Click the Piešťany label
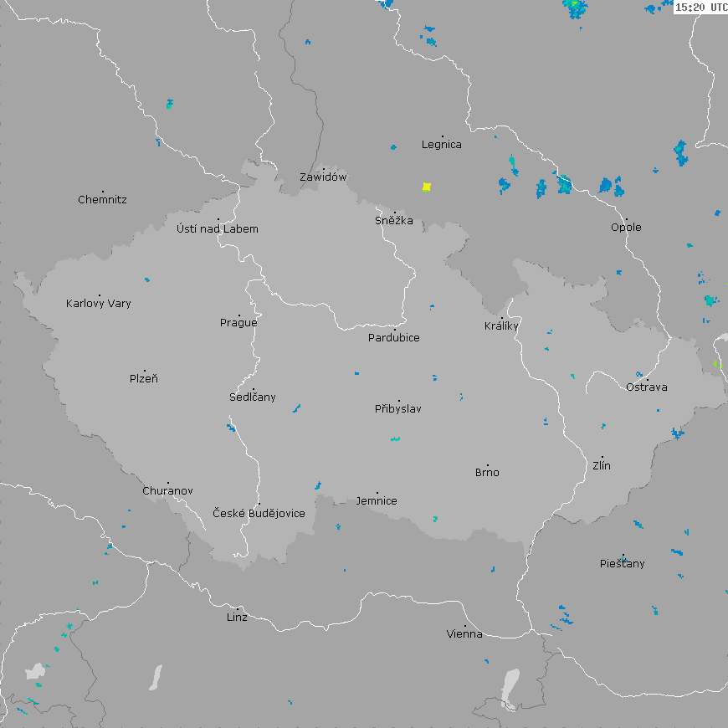This screenshot has height=728, width=728. coord(622,564)
